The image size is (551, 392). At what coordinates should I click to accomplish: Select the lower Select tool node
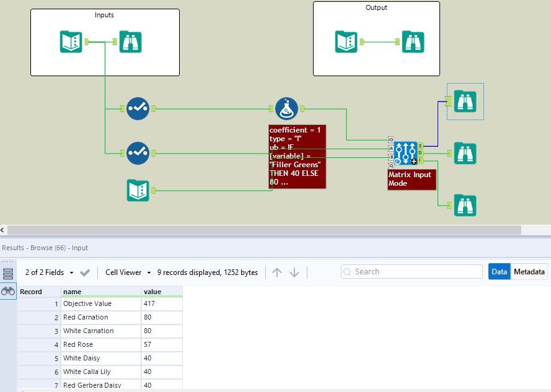[x=138, y=152]
